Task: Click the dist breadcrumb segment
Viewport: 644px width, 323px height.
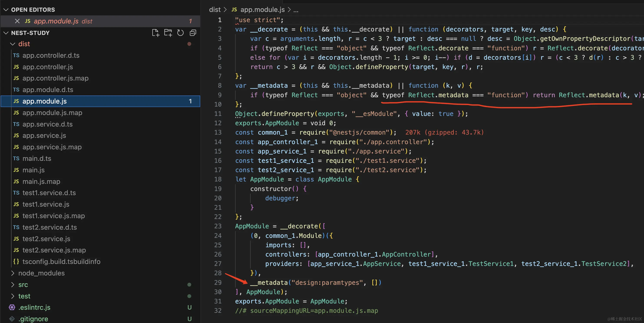Action: point(215,10)
